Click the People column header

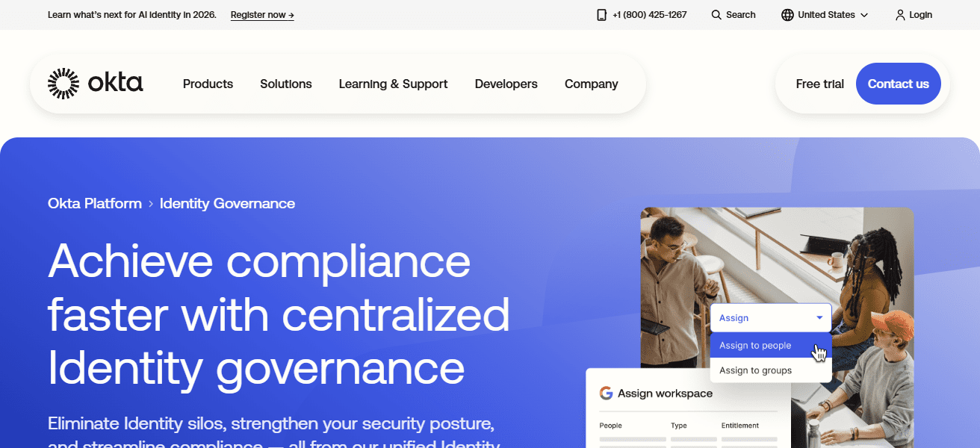[610, 426]
